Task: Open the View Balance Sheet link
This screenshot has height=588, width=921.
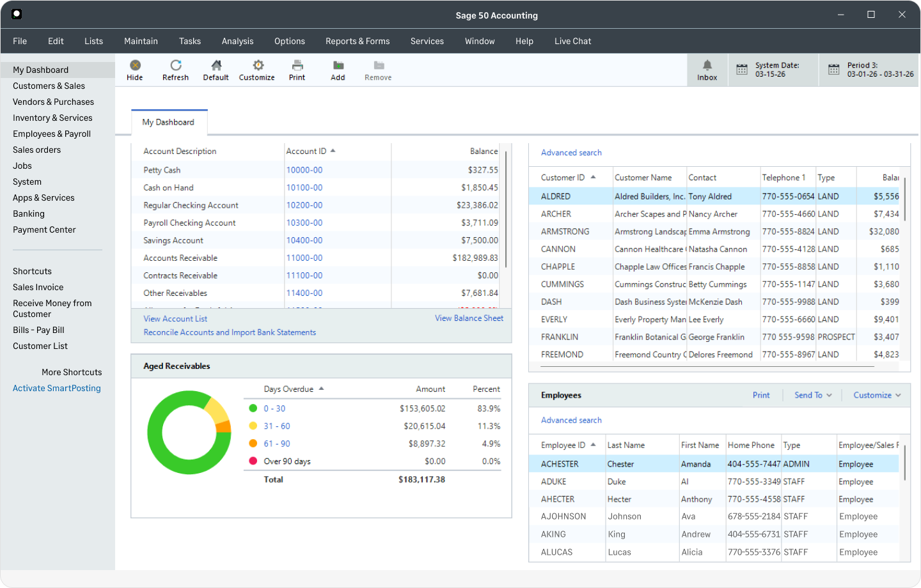Action: coord(469,318)
